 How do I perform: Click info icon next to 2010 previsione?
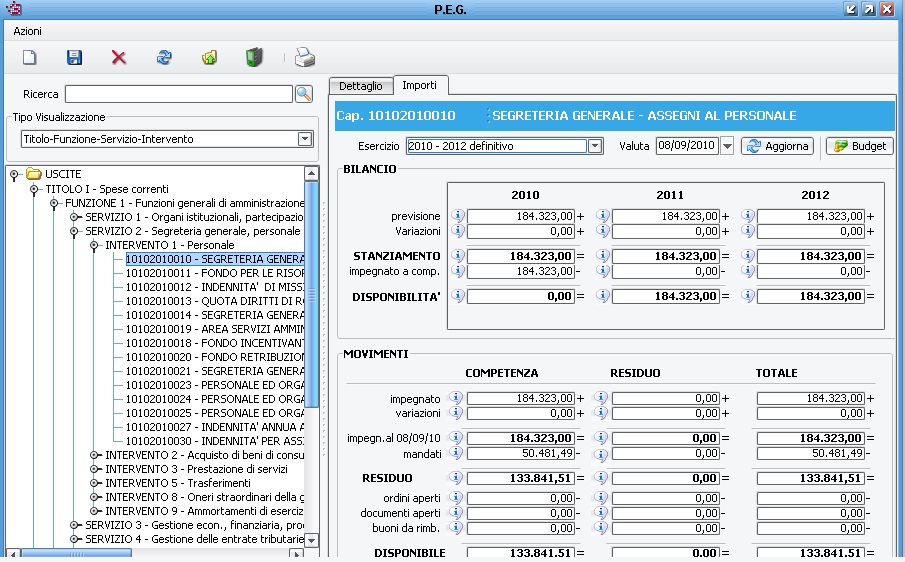tap(458, 216)
